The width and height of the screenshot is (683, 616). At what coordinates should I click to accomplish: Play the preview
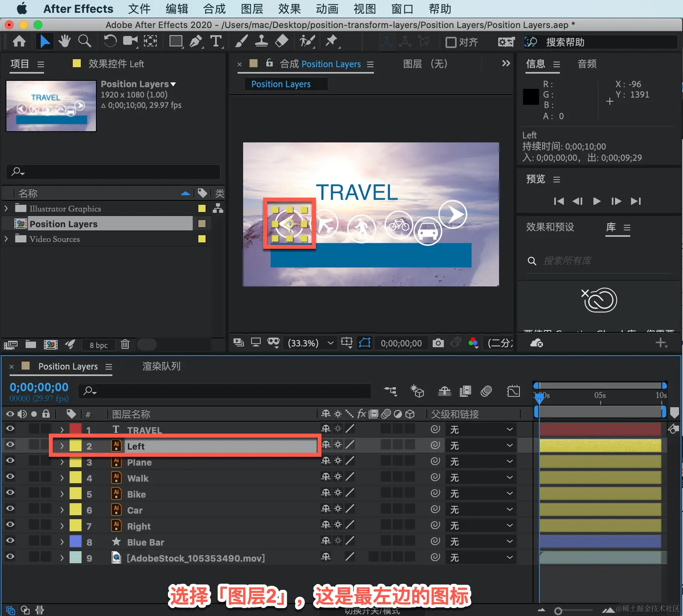click(x=597, y=201)
